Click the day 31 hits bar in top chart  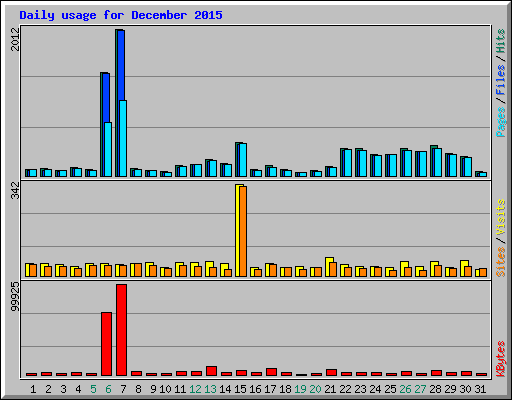pos(477,174)
